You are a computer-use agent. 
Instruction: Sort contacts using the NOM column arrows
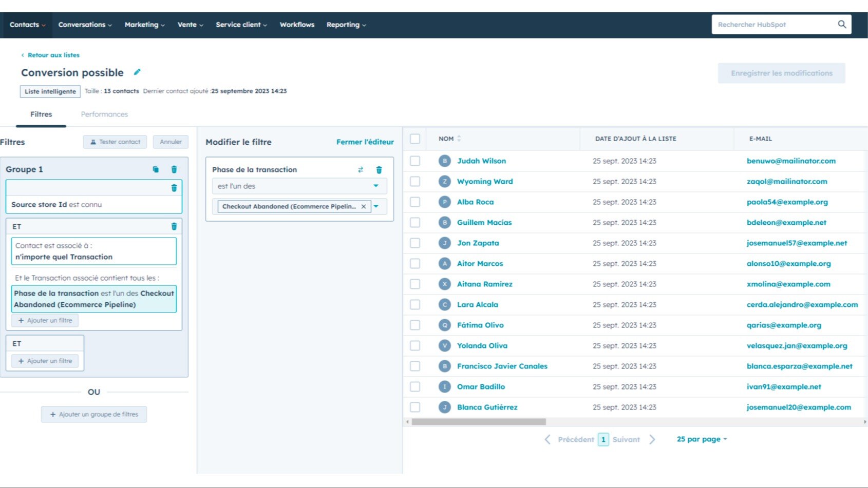tap(460, 138)
